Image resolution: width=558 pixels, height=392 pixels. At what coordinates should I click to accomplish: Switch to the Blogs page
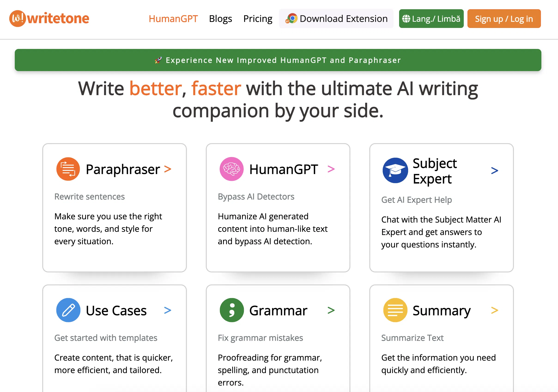pyautogui.click(x=220, y=19)
